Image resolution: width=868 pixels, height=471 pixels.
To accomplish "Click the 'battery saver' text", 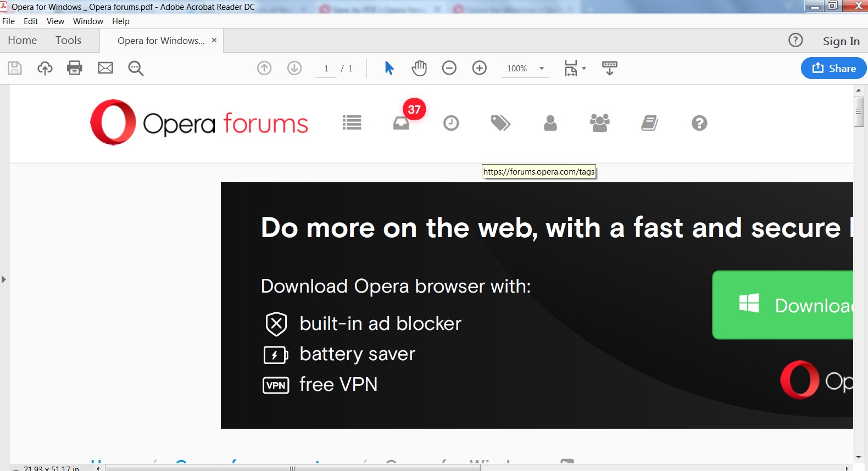I will [357, 354].
